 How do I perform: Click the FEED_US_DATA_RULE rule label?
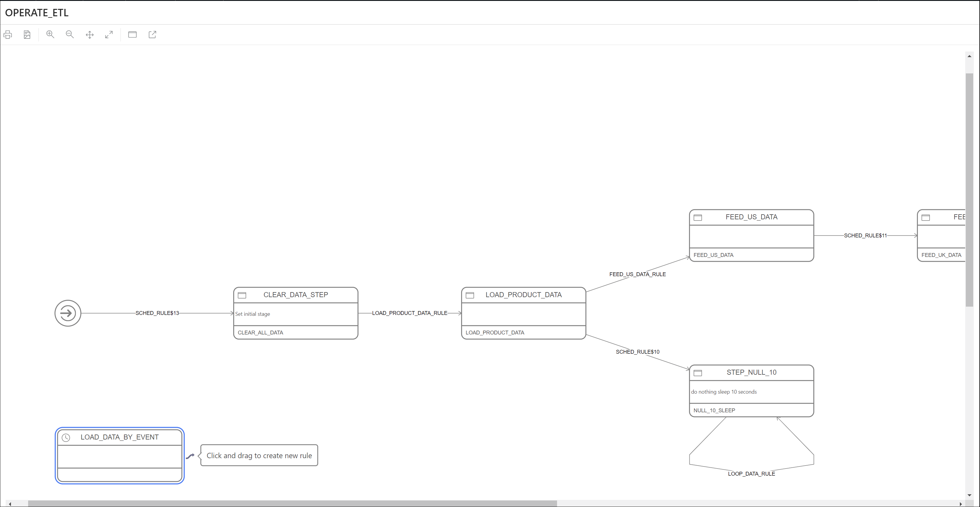637,274
